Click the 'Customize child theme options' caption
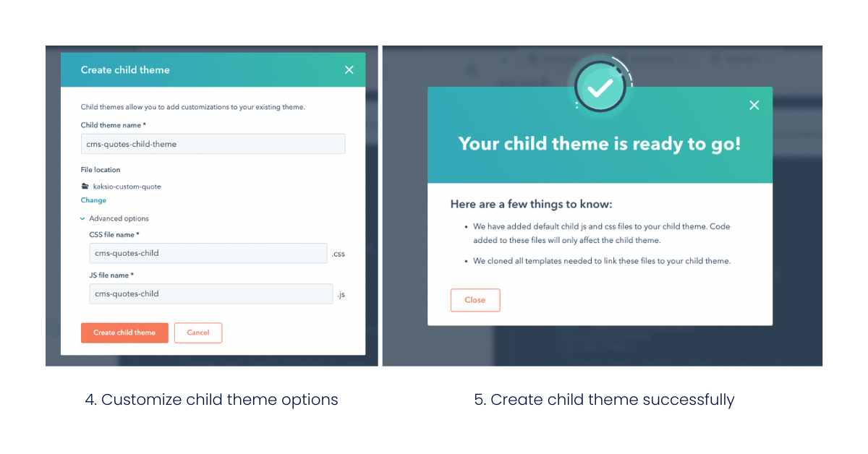The height and width of the screenshot is (454, 868). 211,399
